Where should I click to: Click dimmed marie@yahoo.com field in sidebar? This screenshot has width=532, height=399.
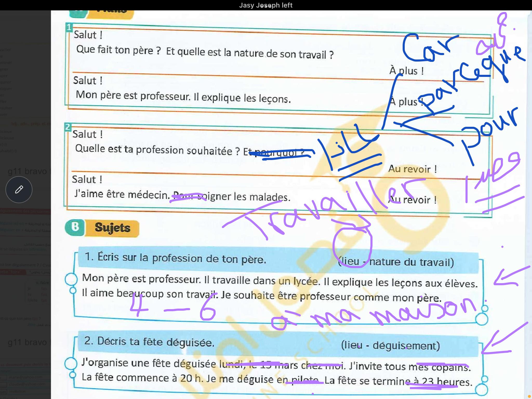[x=25, y=377]
